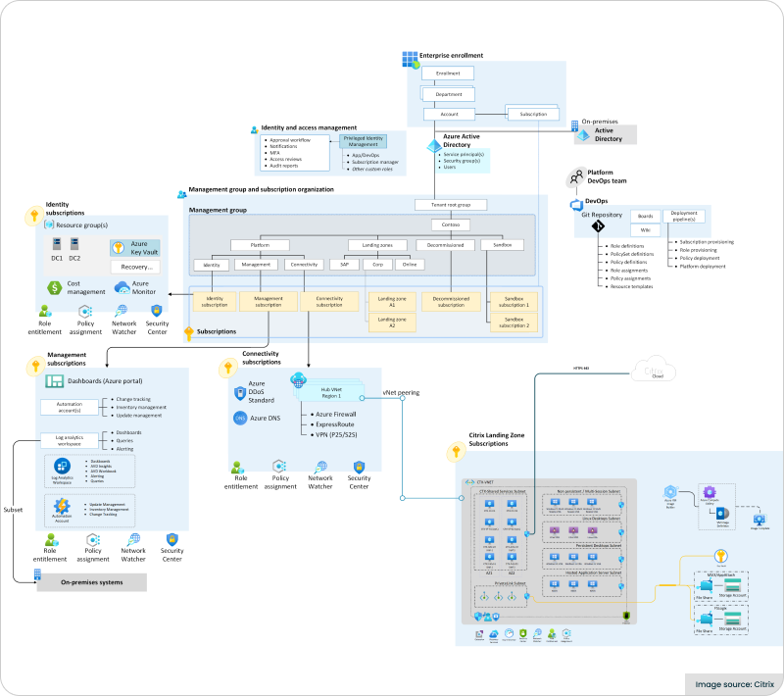This screenshot has height=696, width=784.
Task: Click the Image source: Citrix label
Action: coord(734,684)
